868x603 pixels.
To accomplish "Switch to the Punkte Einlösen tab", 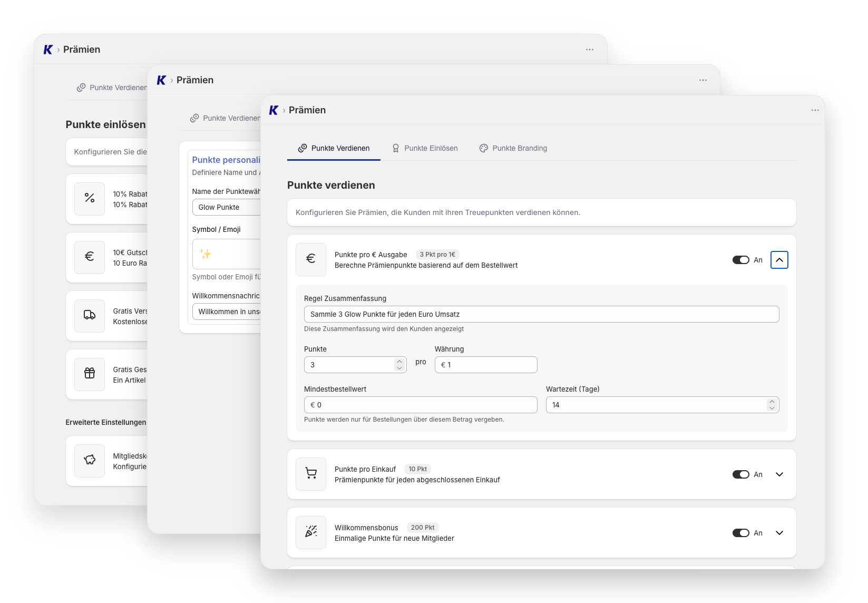I will 425,148.
